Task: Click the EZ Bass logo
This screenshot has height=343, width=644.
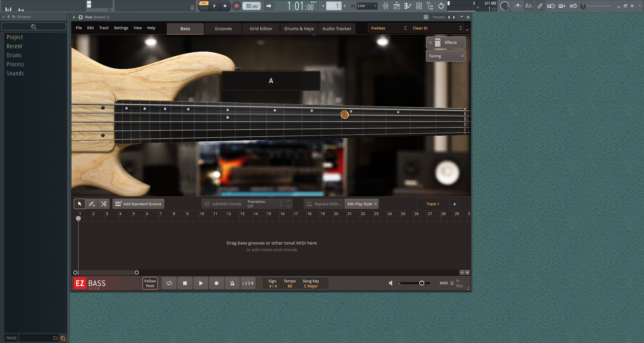Action: pyautogui.click(x=90, y=283)
